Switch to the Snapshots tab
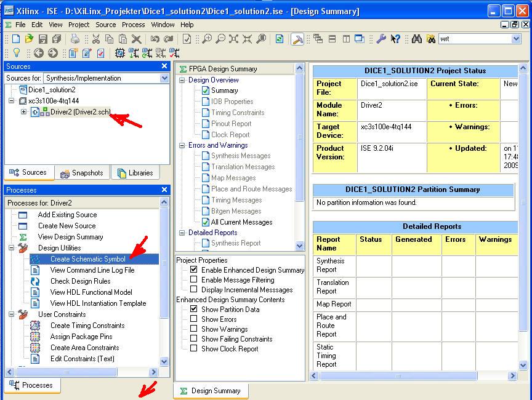This screenshot has height=400, width=532. [82, 173]
